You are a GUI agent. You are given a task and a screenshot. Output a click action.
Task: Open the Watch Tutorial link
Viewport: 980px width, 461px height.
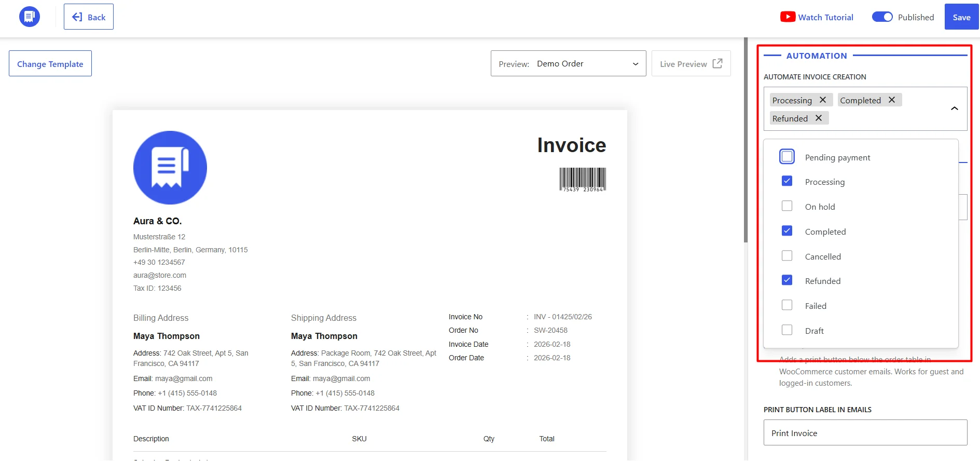coord(817,17)
